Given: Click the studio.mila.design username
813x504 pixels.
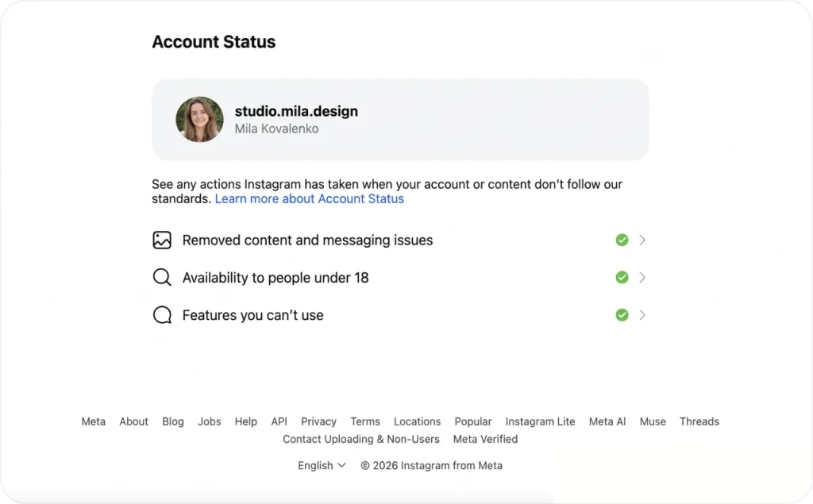Looking at the screenshot, I should click(x=296, y=111).
